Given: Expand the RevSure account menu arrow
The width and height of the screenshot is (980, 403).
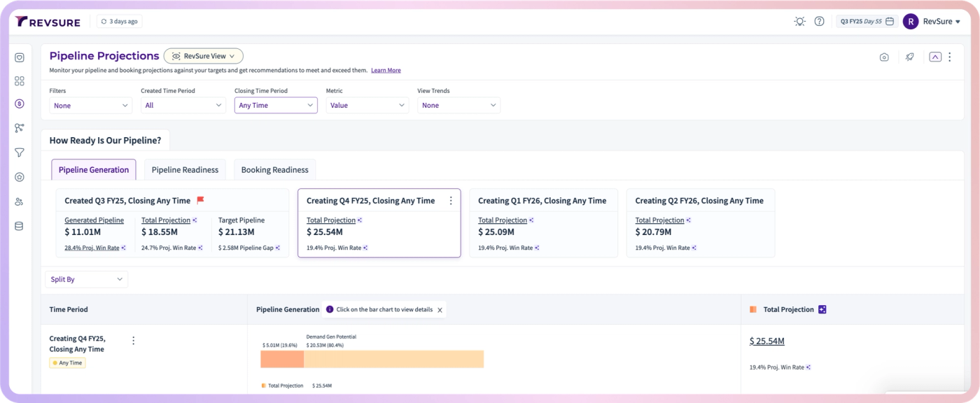Looking at the screenshot, I should tap(958, 22).
